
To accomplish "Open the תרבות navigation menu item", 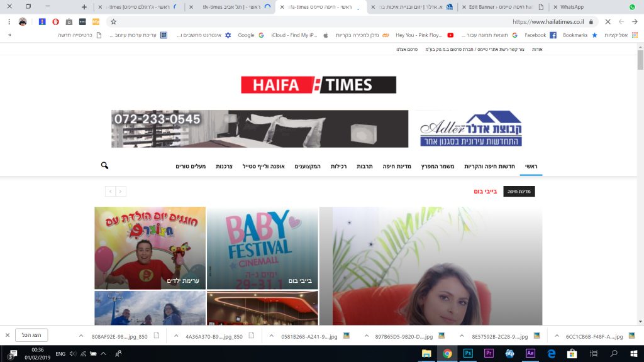I will (x=365, y=166).
